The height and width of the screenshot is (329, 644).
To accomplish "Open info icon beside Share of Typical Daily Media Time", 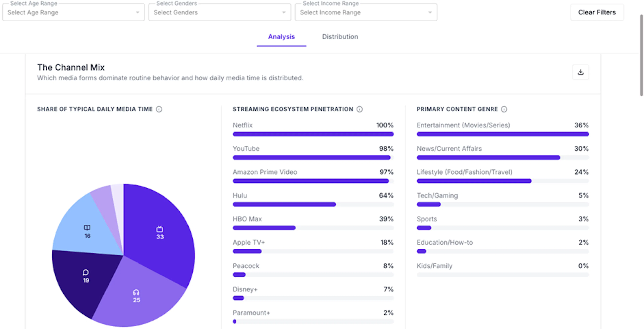I will pyautogui.click(x=159, y=109).
